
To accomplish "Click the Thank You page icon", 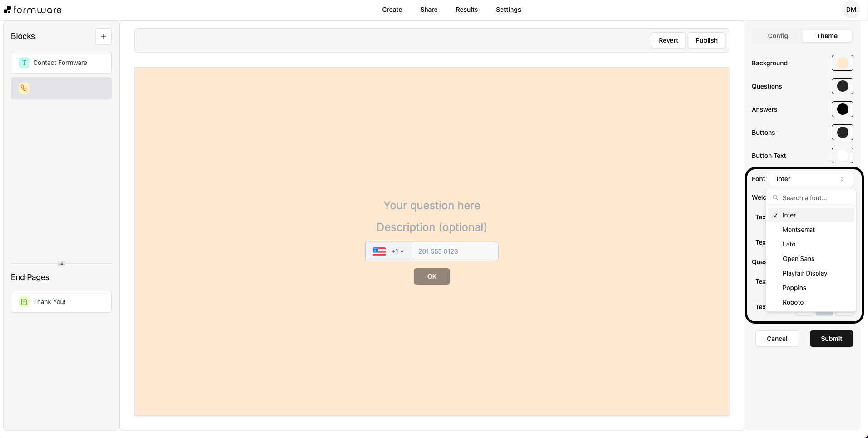I will 24,302.
